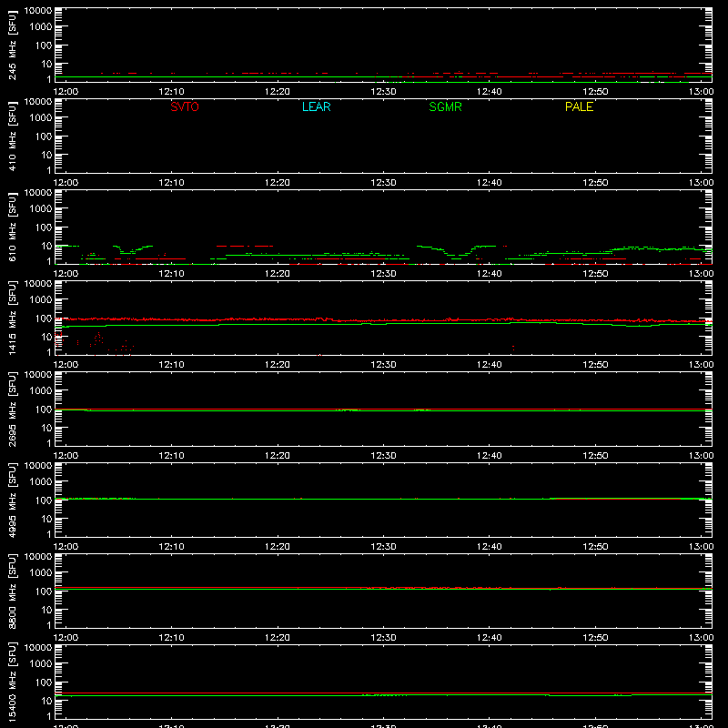Click 12:10 time label of the 1415 MHz plot

(171, 365)
